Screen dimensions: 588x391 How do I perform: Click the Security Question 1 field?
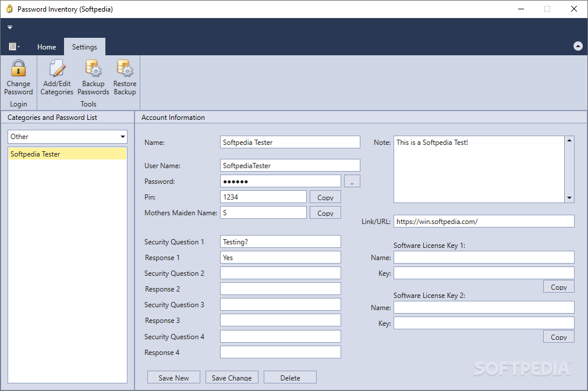pyautogui.click(x=280, y=242)
